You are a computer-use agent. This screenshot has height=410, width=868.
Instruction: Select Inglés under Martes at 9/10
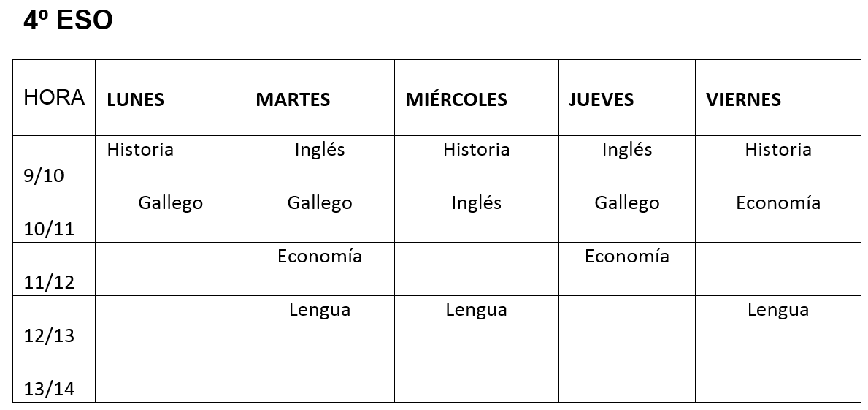(x=320, y=150)
